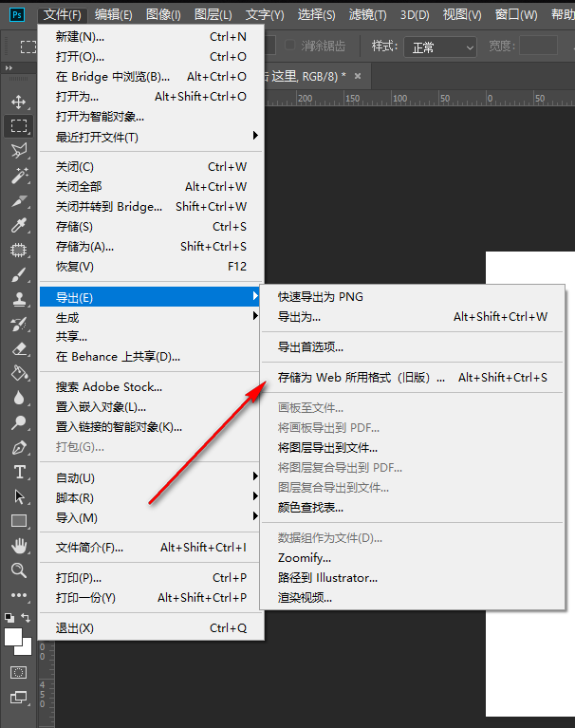The height and width of the screenshot is (728, 575).
Task: Open the 样式 dropdown showing 正常
Action: tap(440, 47)
